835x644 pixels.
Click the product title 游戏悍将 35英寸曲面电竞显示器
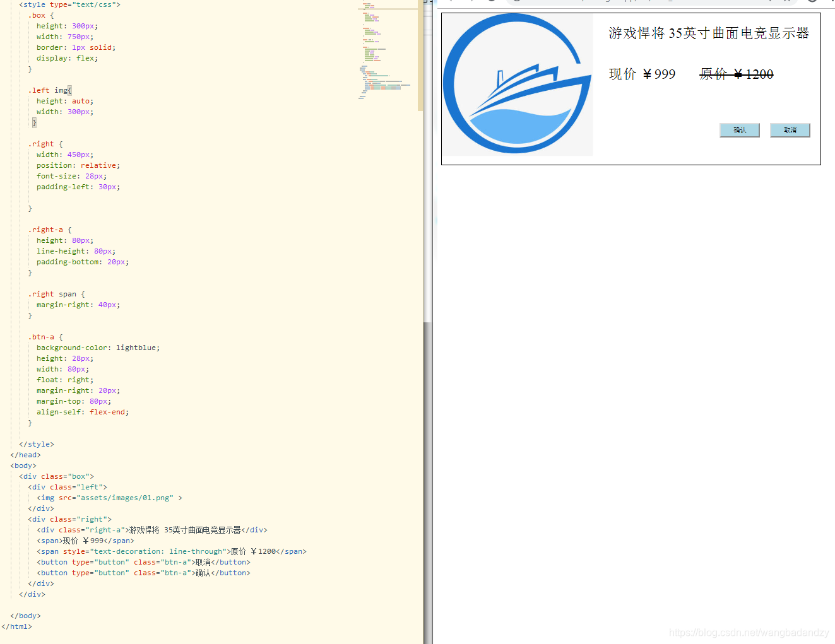(709, 33)
